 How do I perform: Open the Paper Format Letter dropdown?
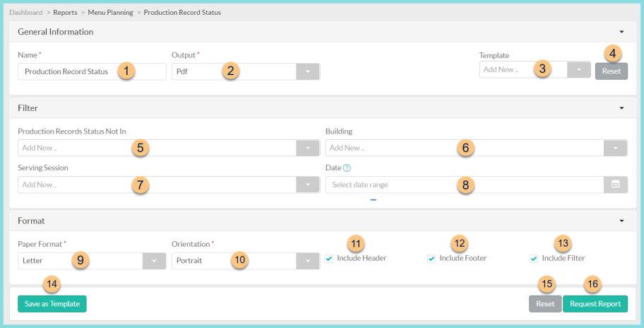pyautogui.click(x=154, y=261)
